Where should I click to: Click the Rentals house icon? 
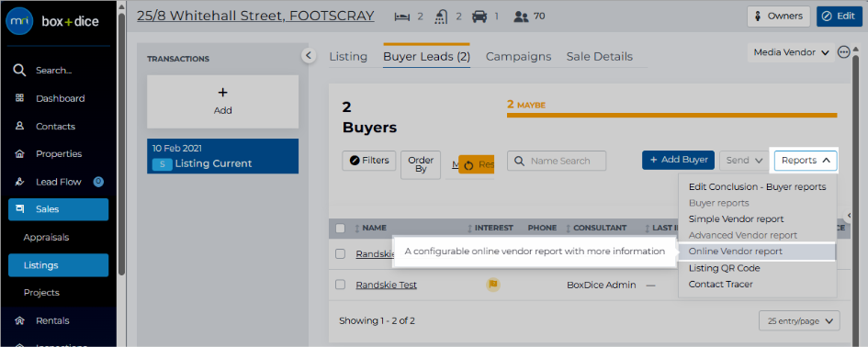tap(19, 319)
